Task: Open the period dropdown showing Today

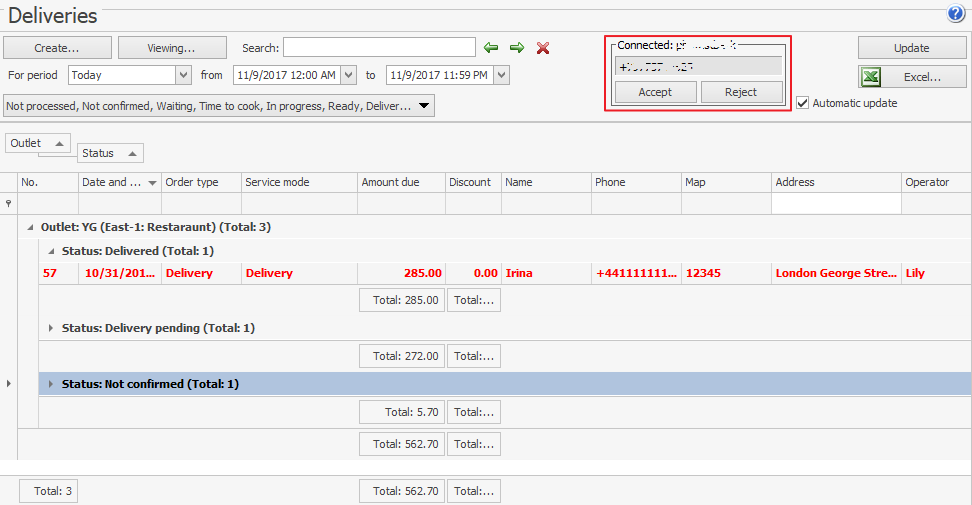Action: click(x=183, y=75)
